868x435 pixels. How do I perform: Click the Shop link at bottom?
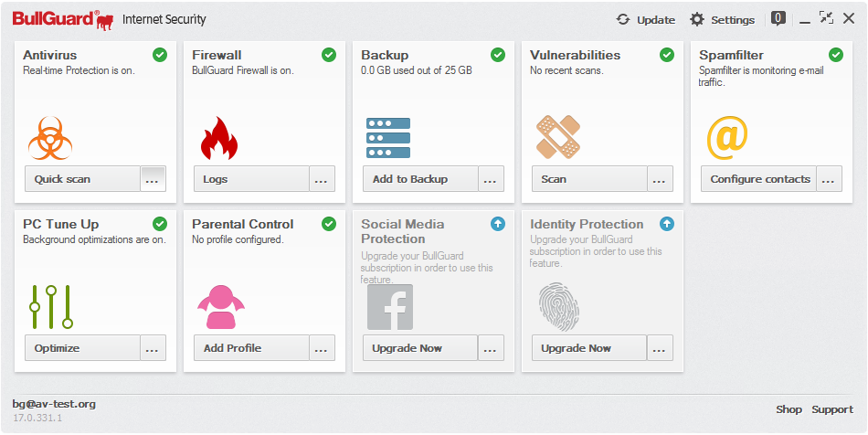[789, 409]
